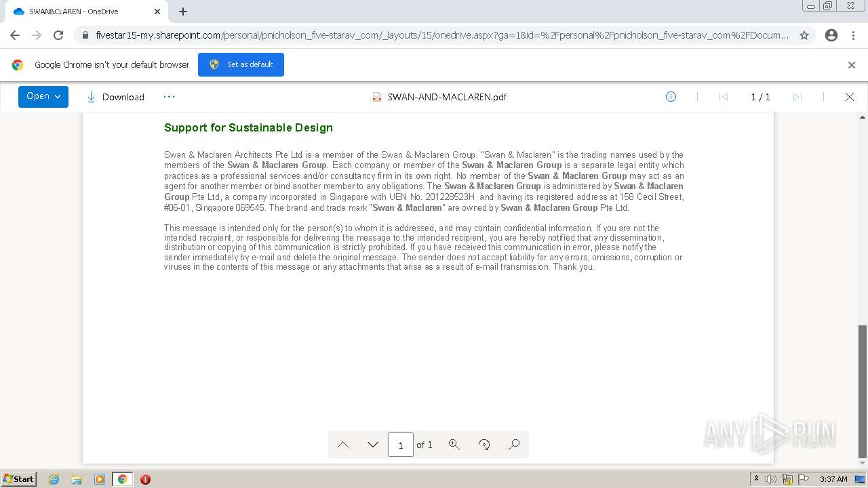Click the page vertical scrollbar thumb

click(x=862, y=392)
